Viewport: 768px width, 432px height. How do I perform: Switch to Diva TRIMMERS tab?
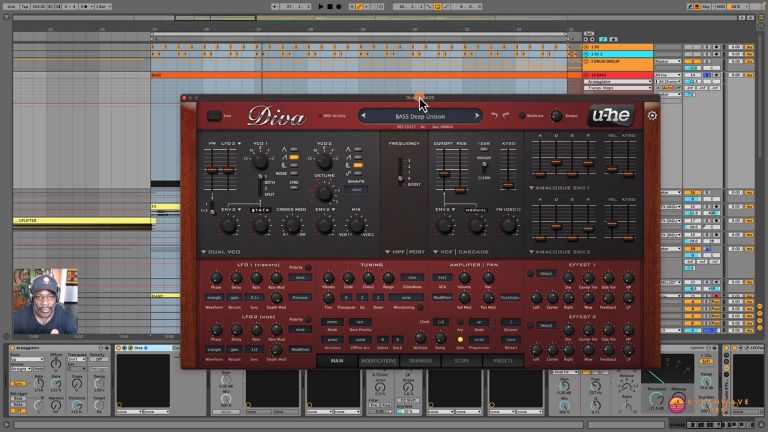click(420, 361)
